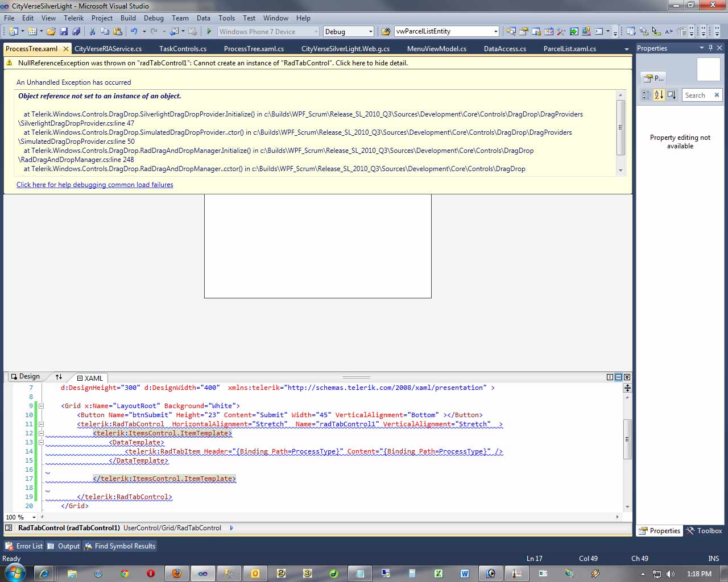Open the Build menu
Image resolution: width=728 pixels, height=582 pixels.
tap(128, 18)
